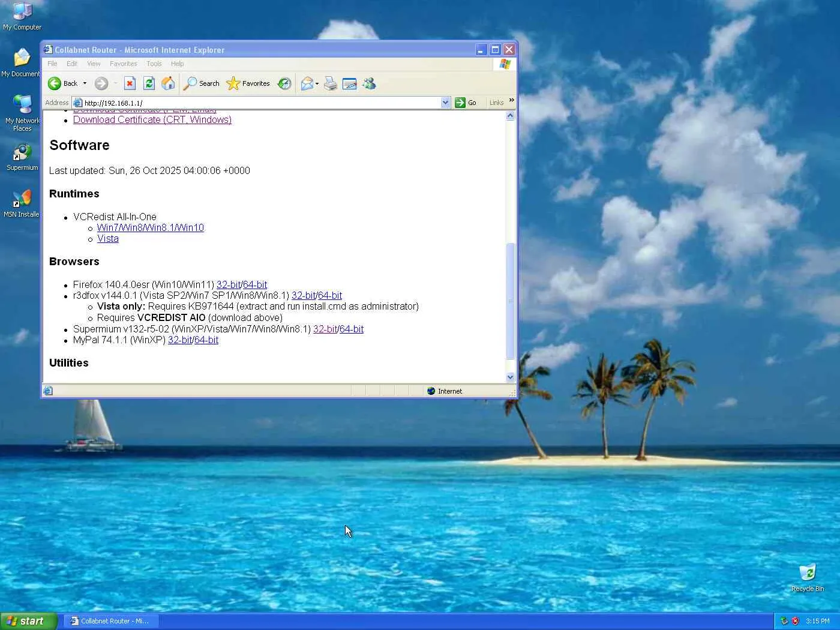Open the Tools menu

(x=154, y=64)
